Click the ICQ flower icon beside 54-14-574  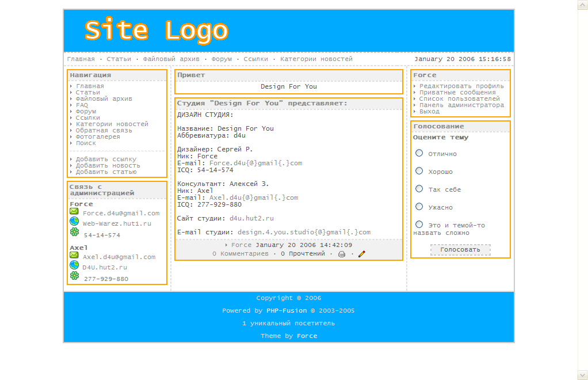pos(74,232)
